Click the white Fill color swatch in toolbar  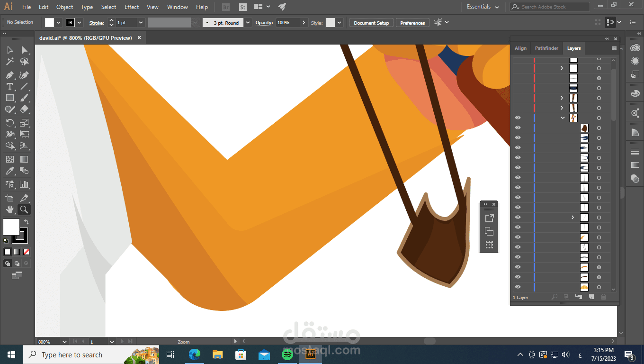[11, 227]
